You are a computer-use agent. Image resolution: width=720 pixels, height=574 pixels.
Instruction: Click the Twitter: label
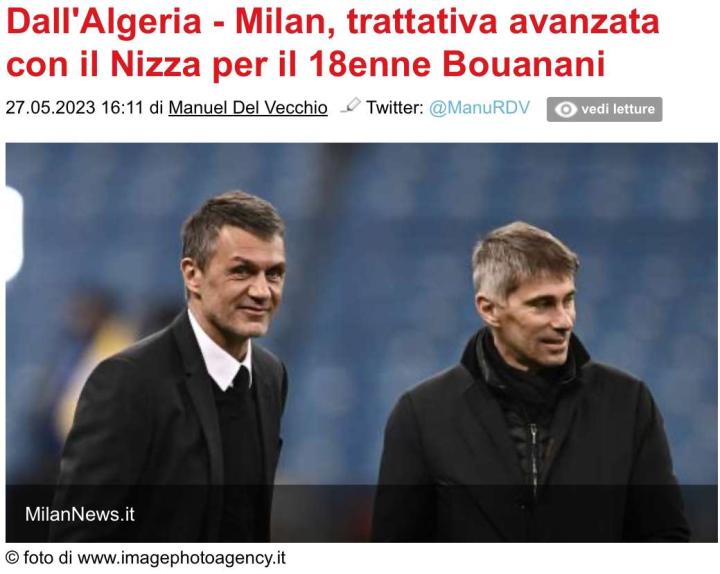pos(394,108)
